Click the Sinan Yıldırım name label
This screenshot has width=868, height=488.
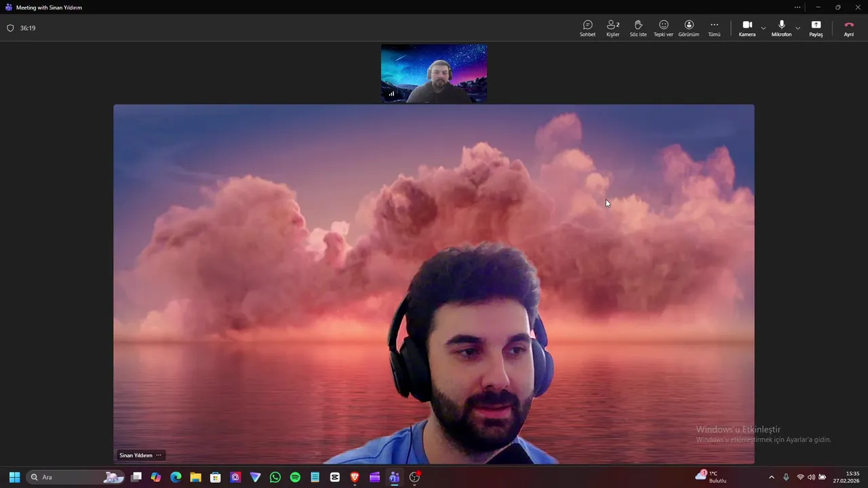coord(136,455)
